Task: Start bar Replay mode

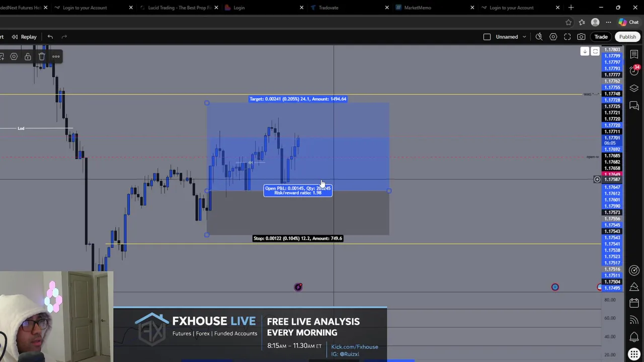Action: coord(24,37)
